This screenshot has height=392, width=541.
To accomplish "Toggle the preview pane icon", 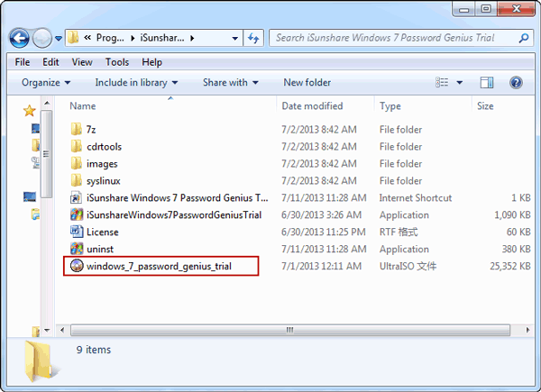I will (x=487, y=83).
